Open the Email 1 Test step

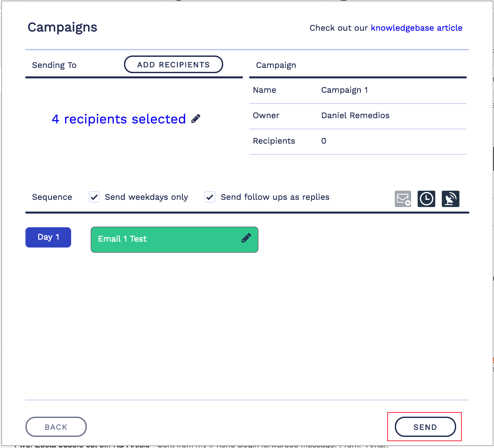pyautogui.click(x=163, y=239)
